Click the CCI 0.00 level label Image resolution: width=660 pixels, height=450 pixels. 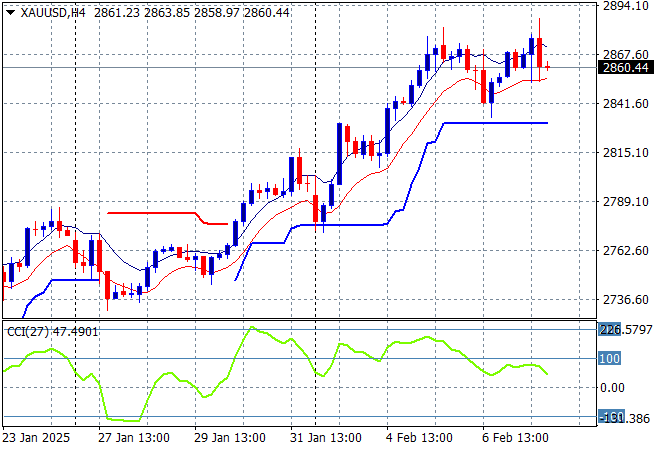(x=612, y=388)
